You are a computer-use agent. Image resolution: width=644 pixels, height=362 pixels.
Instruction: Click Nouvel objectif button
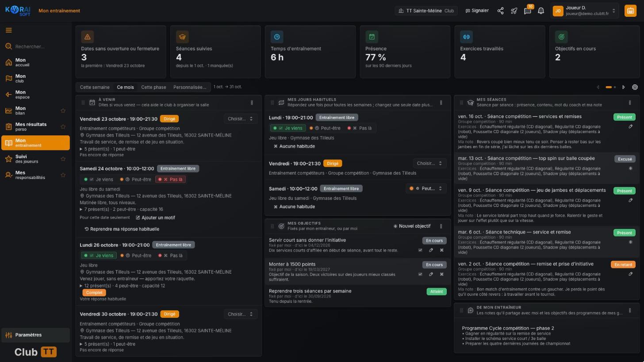pos(412,226)
